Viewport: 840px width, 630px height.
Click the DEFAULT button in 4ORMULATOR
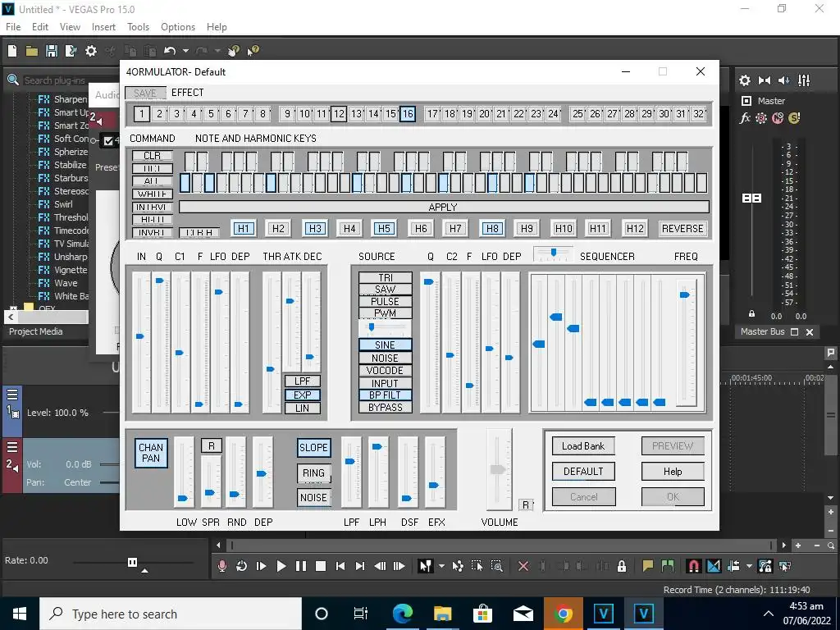(583, 472)
